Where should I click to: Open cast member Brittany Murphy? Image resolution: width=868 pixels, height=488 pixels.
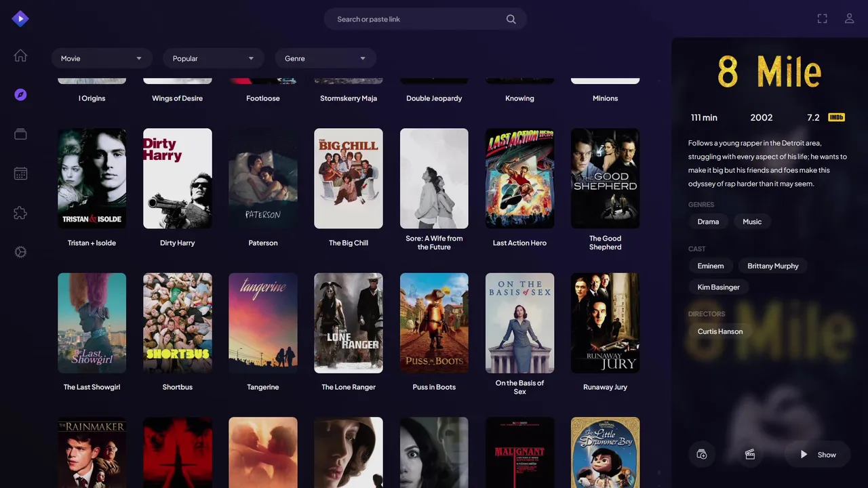coord(773,266)
